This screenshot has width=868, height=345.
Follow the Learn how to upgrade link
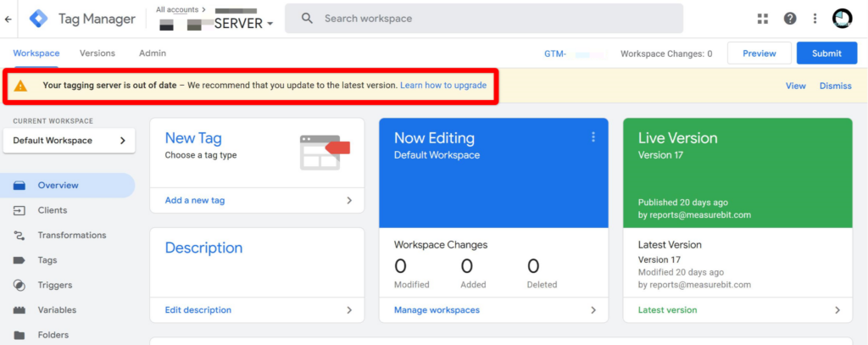click(x=443, y=86)
